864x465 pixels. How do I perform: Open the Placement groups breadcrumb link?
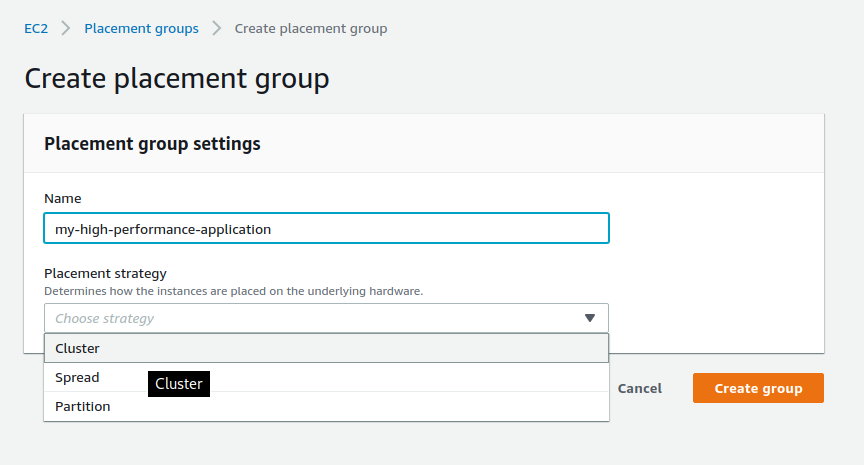coord(141,29)
